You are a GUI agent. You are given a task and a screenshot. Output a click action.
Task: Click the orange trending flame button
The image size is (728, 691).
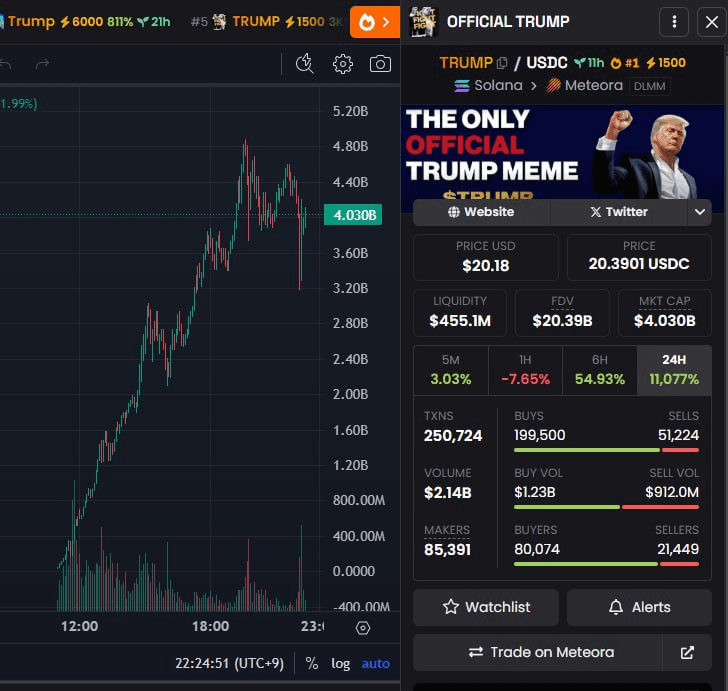coord(375,22)
